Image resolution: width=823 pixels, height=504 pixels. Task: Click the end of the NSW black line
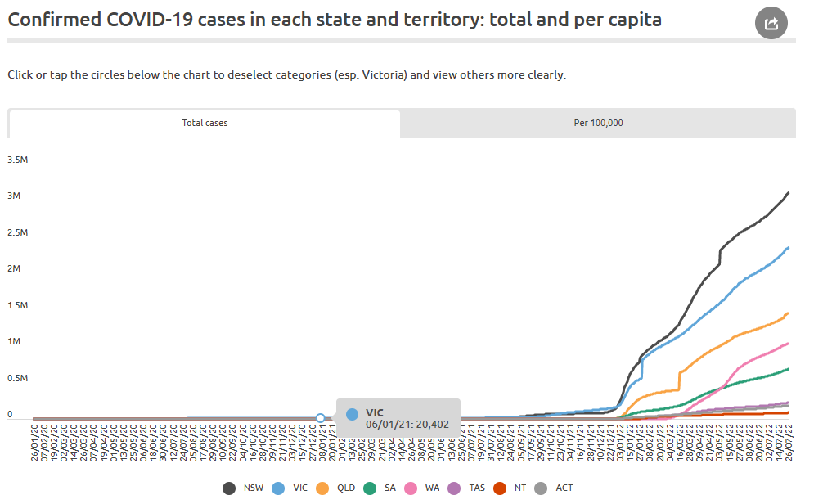(789, 193)
